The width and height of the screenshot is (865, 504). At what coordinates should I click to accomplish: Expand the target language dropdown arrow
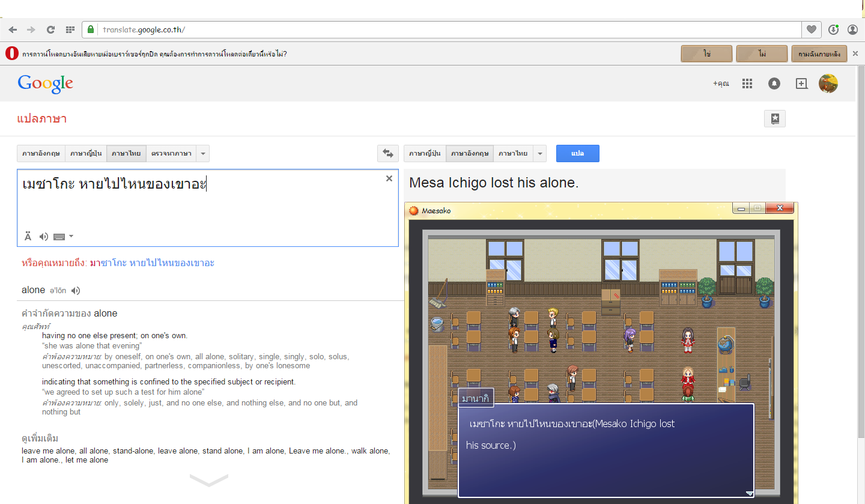(539, 154)
